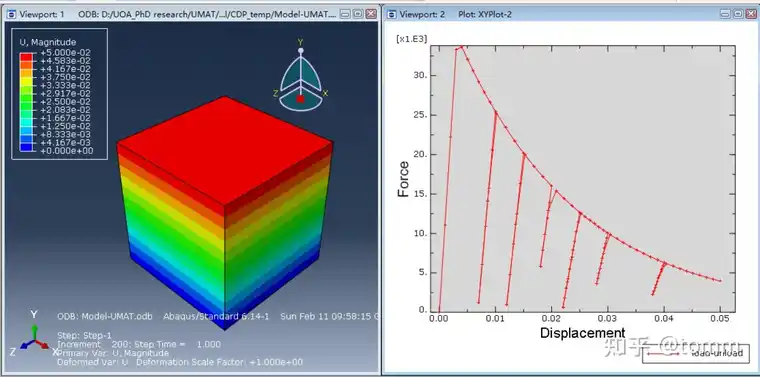Click the '15.' tick label on Force axis
The image size is (760, 377).
[x=419, y=194]
